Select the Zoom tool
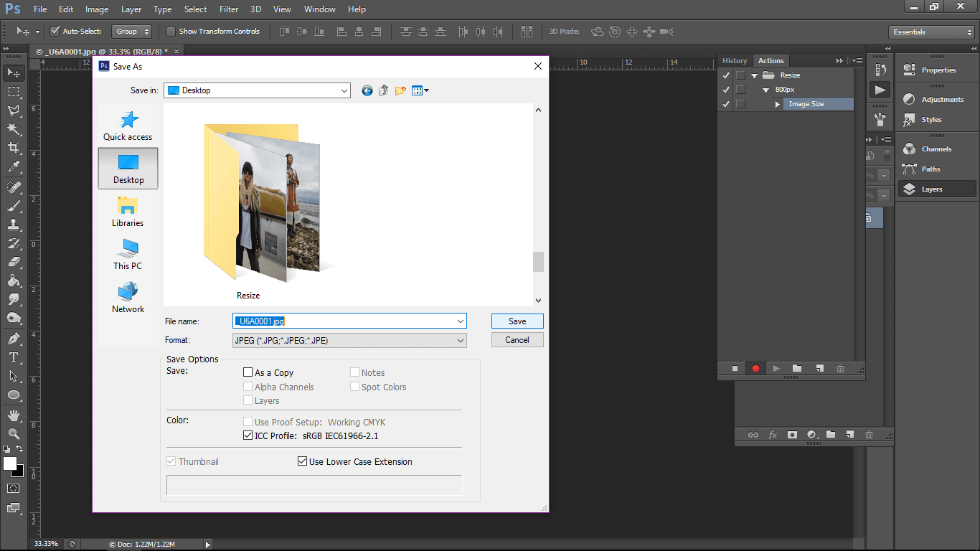980x551 pixels. tap(14, 434)
